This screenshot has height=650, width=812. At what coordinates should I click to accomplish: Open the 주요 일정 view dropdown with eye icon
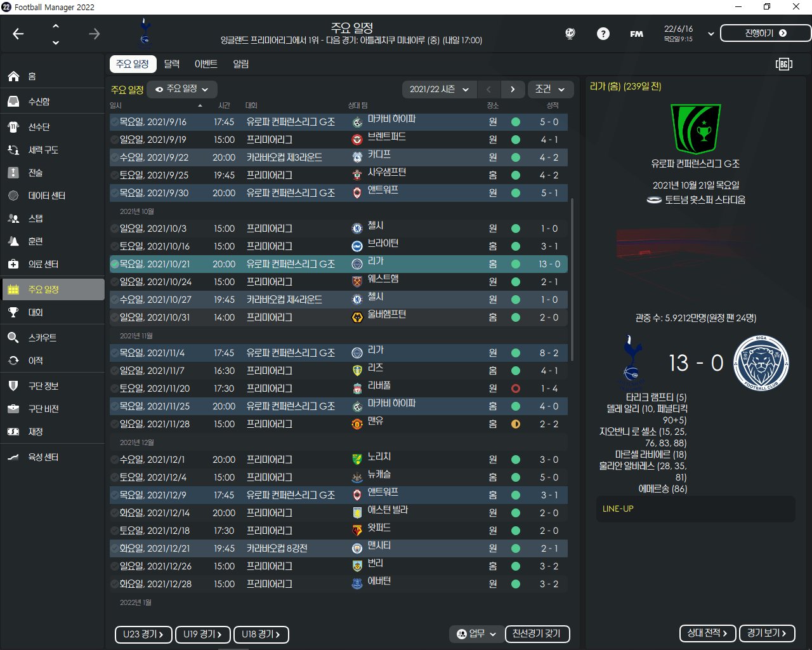[181, 90]
